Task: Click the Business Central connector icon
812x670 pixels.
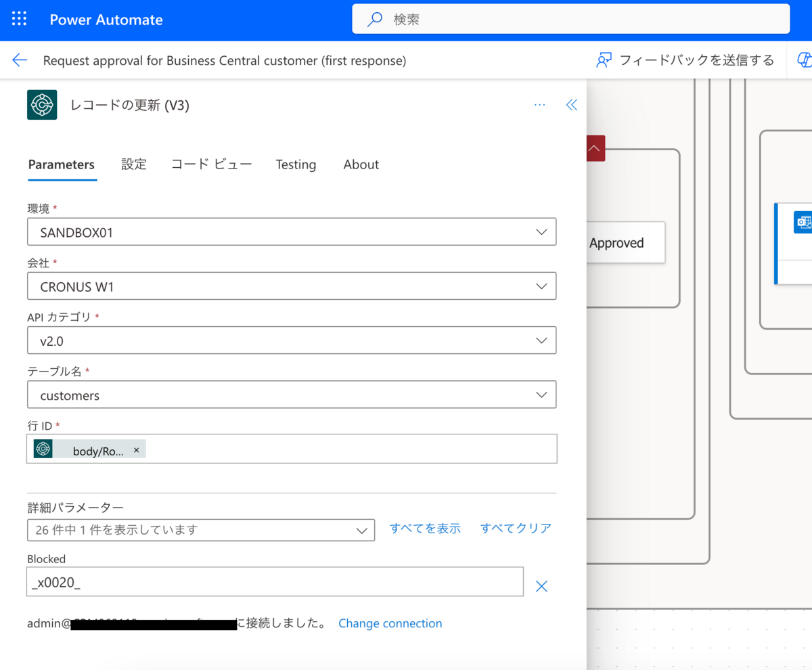Action: (42, 105)
